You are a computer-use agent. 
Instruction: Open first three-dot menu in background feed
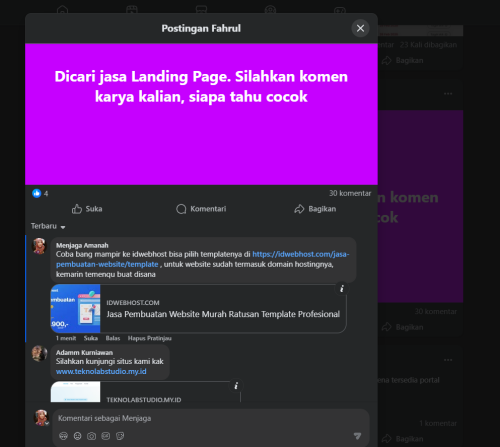click(x=448, y=94)
